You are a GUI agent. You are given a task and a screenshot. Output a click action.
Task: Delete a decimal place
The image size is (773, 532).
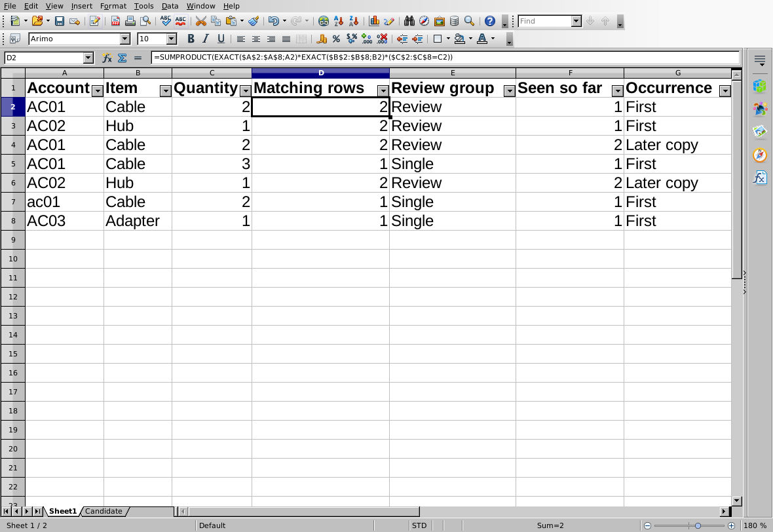click(382, 39)
